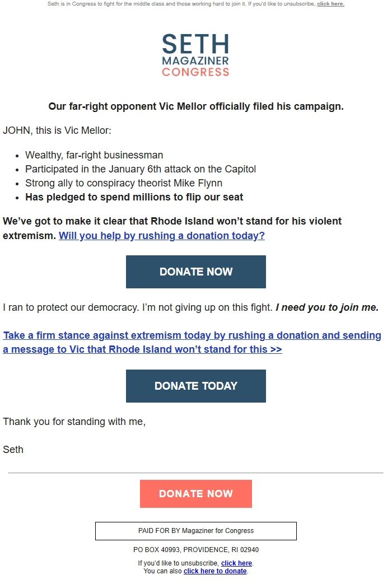Click the DONATE TODAY button
392x584 pixels.
coord(195,386)
